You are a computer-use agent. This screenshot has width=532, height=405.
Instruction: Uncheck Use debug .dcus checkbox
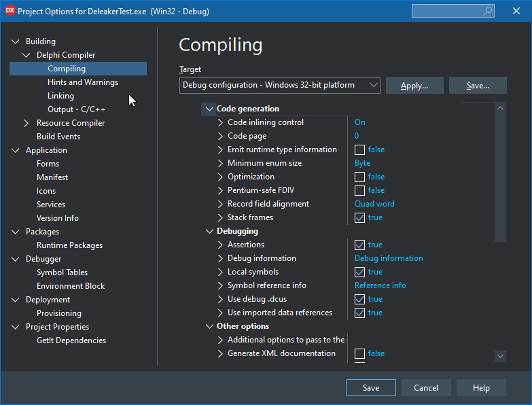coord(359,299)
